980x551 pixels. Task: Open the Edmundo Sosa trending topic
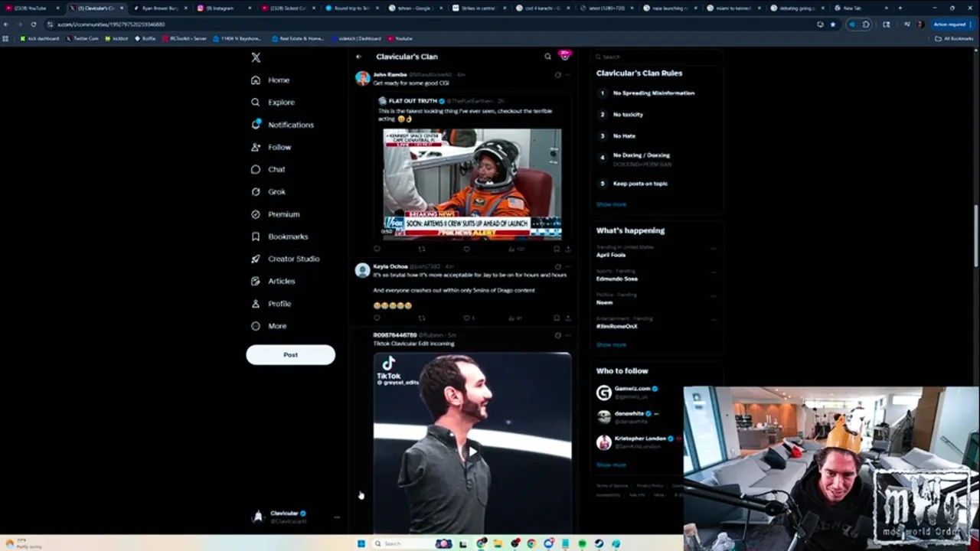click(x=617, y=279)
